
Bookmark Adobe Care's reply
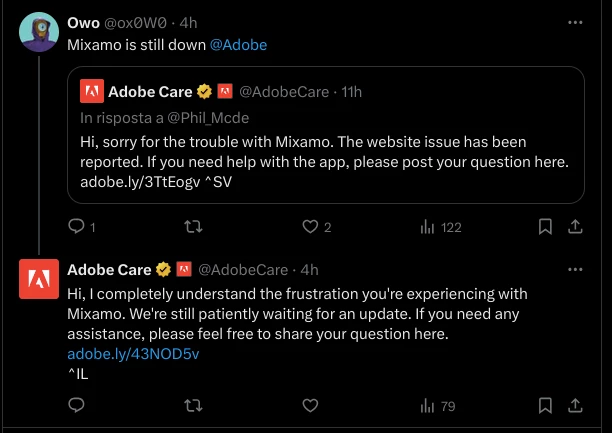click(545, 405)
